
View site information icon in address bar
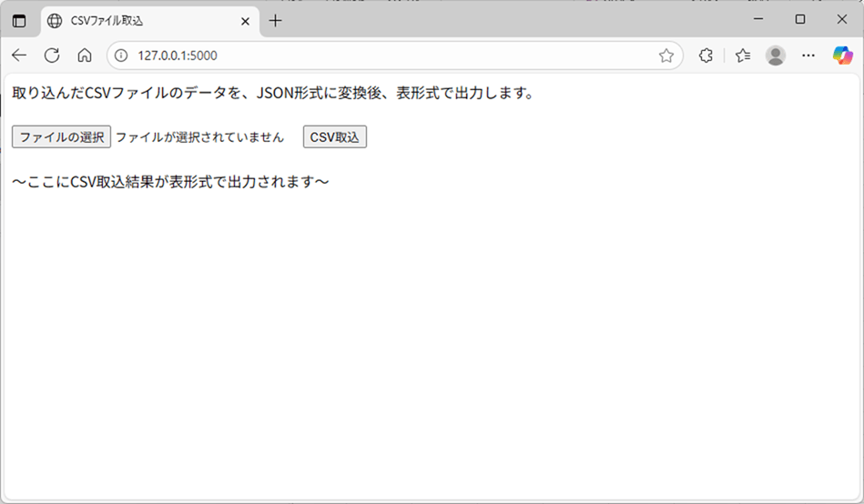point(122,55)
